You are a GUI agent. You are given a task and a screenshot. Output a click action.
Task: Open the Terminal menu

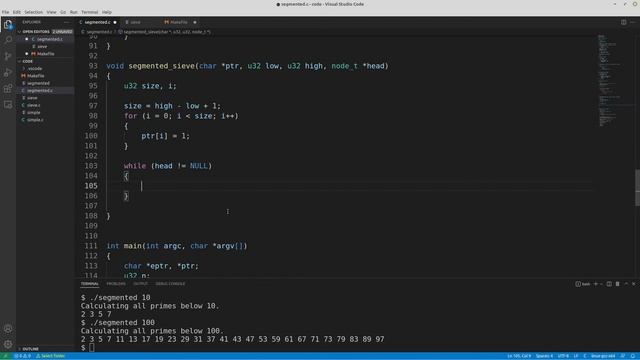pyautogui.click(x=89, y=12)
